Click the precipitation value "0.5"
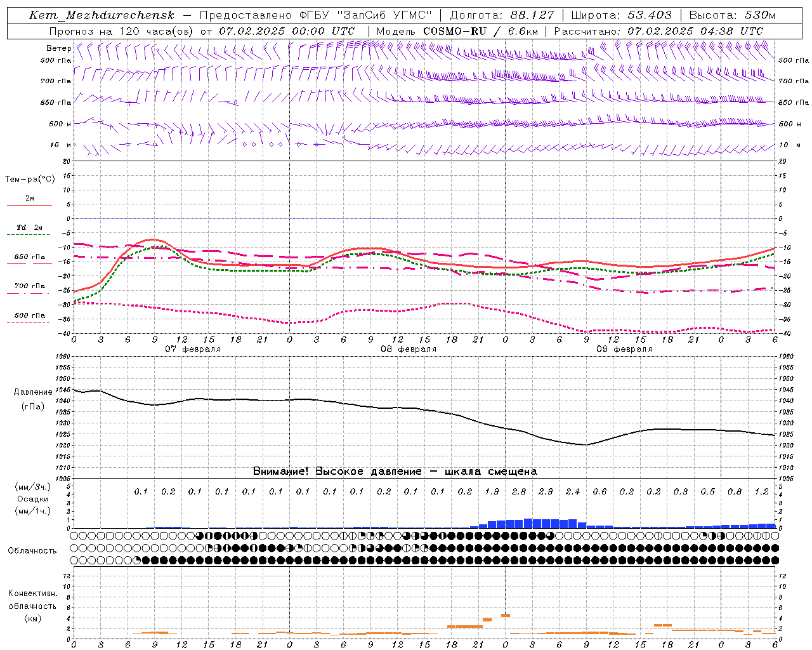The width and height of the screenshot is (812, 650). click(x=707, y=492)
